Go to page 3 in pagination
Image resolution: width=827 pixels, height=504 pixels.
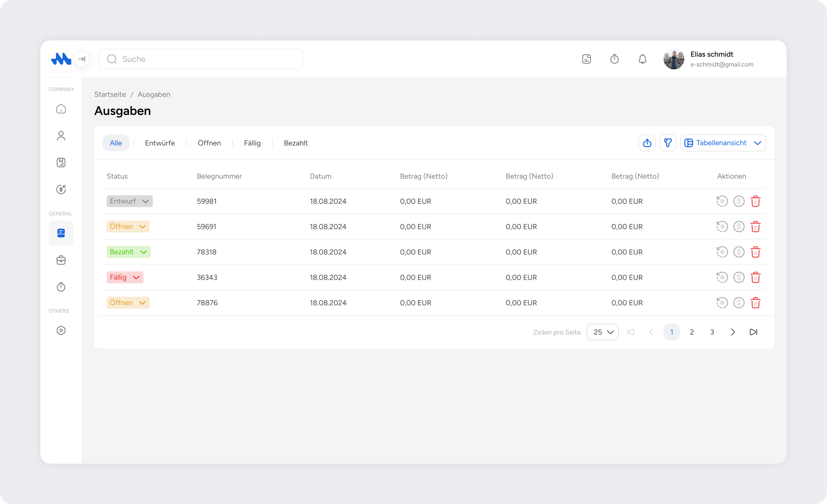(712, 332)
